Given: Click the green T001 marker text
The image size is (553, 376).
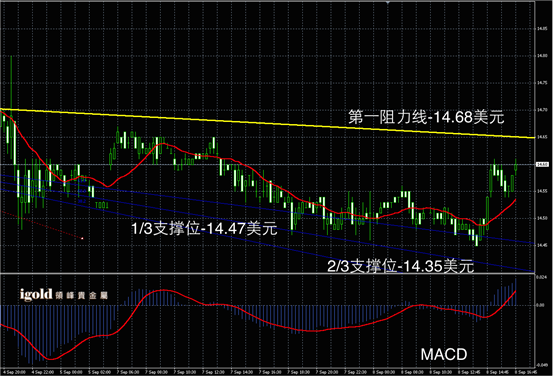Looking at the screenshot, I should [101, 205].
